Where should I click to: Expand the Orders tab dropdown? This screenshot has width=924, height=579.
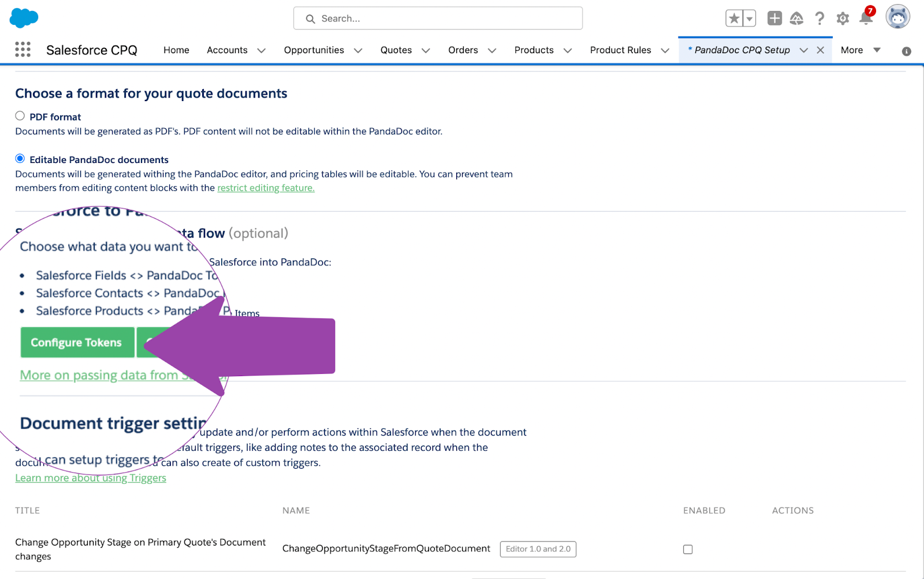(492, 51)
